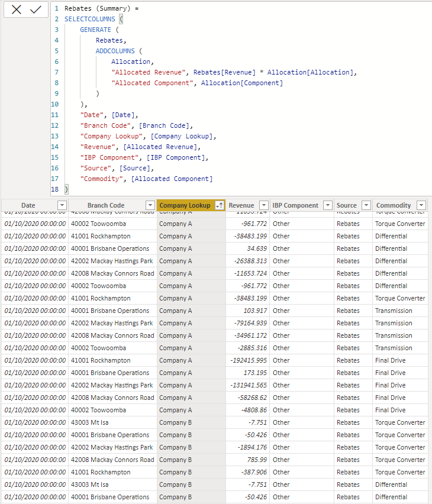The height and width of the screenshot is (504, 432).
Task: Click GENERATE keyword in formula line 3
Action: (95, 30)
